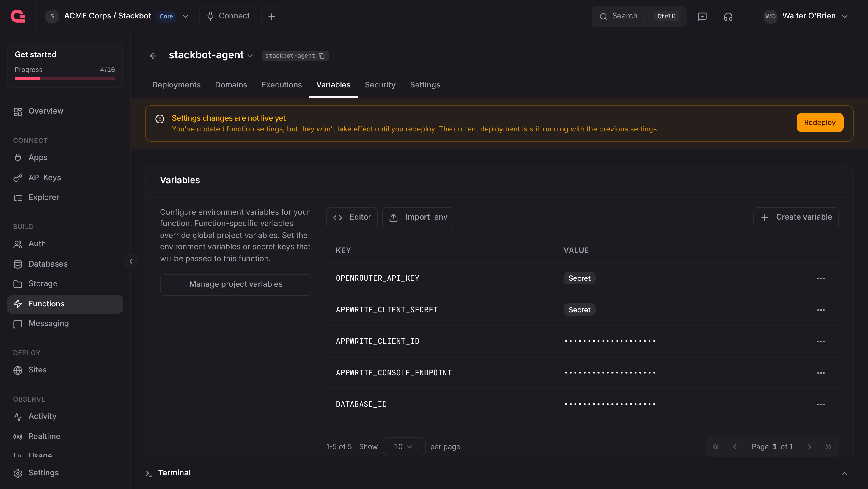
Task: Copy the stackbot-agent ID
Action: tap(322, 56)
